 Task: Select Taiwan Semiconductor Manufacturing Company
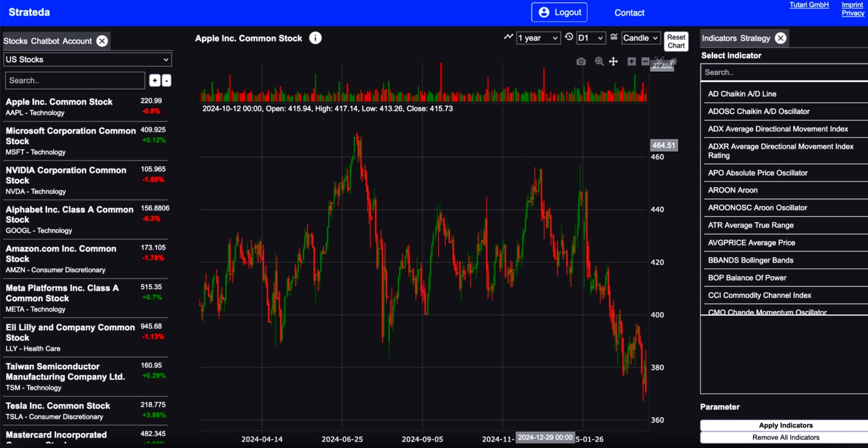point(86,377)
